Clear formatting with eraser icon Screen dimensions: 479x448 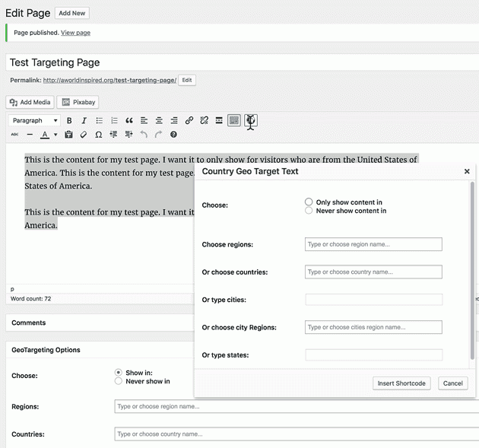(84, 135)
